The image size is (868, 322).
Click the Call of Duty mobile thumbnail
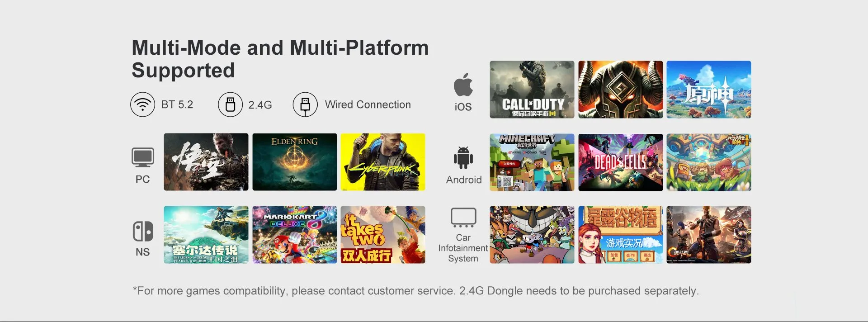[x=532, y=90]
